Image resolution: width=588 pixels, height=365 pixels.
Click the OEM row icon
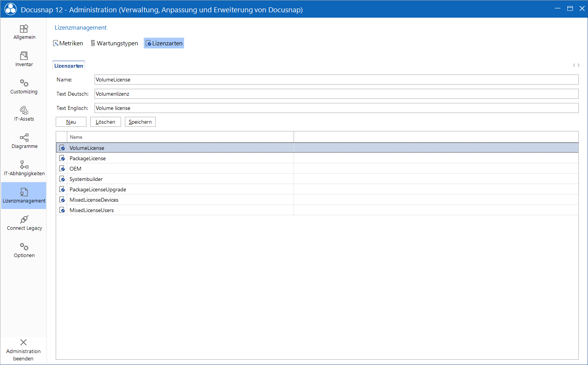tap(62, 168)
